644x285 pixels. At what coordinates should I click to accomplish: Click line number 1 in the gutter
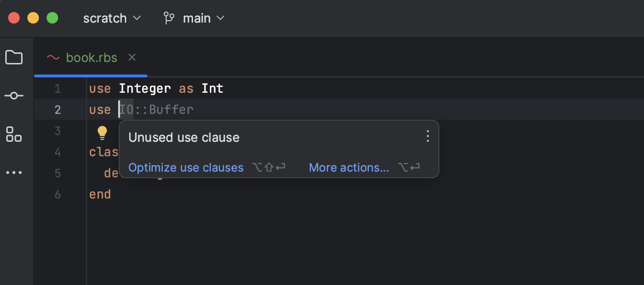58,89
